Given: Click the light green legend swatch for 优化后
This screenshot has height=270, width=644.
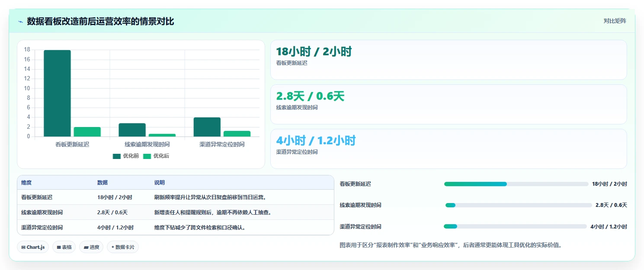Looking at the screenshot, I should [147, 156].
